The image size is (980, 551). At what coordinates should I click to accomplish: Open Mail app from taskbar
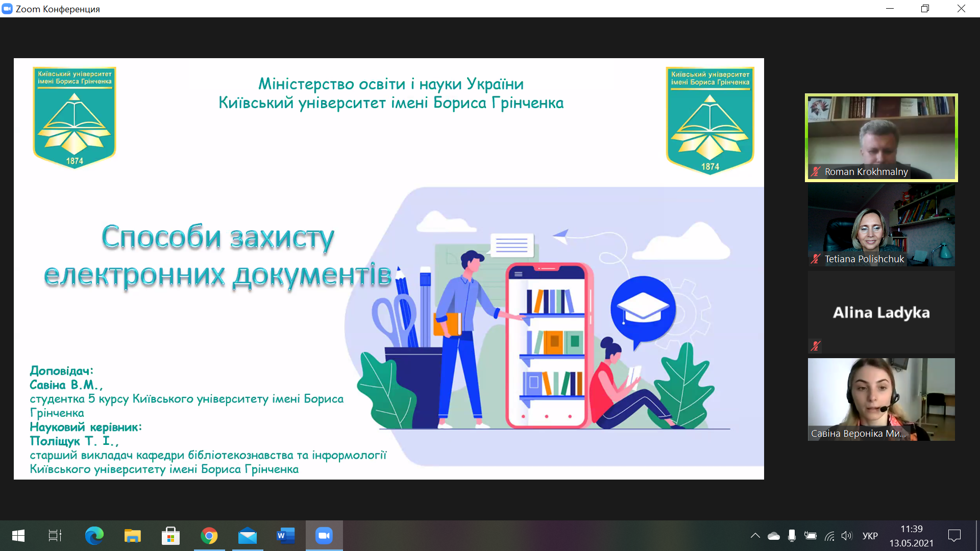tap(248, 536)
